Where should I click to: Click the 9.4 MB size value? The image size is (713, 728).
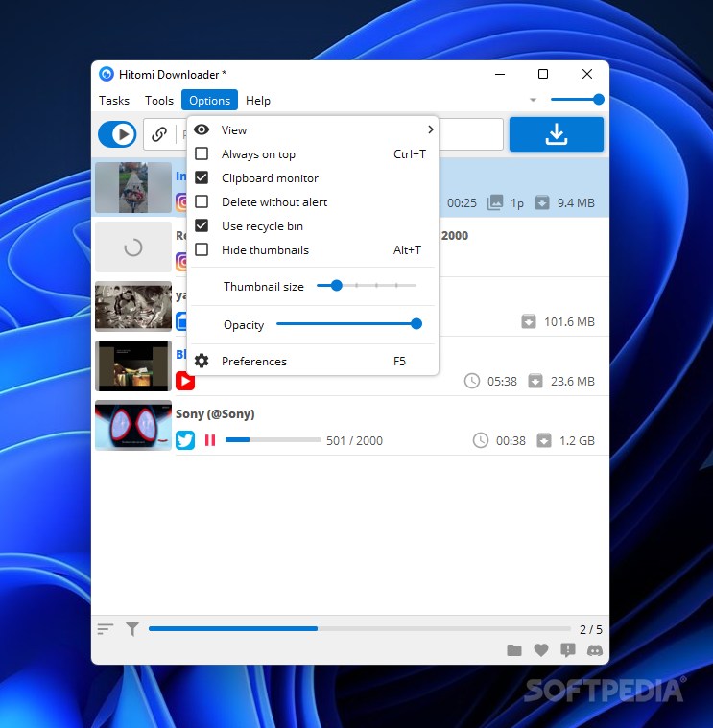(x=576, y=203)
